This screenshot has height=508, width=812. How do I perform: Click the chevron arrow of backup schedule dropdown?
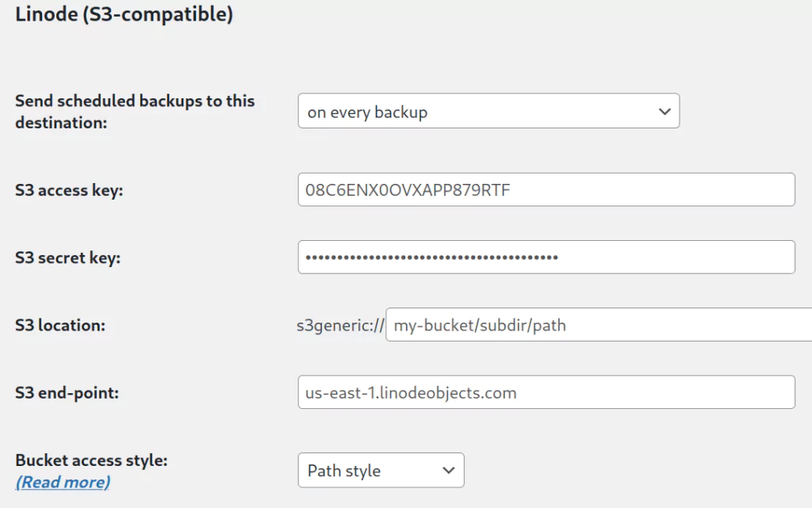tap(665, 112)
